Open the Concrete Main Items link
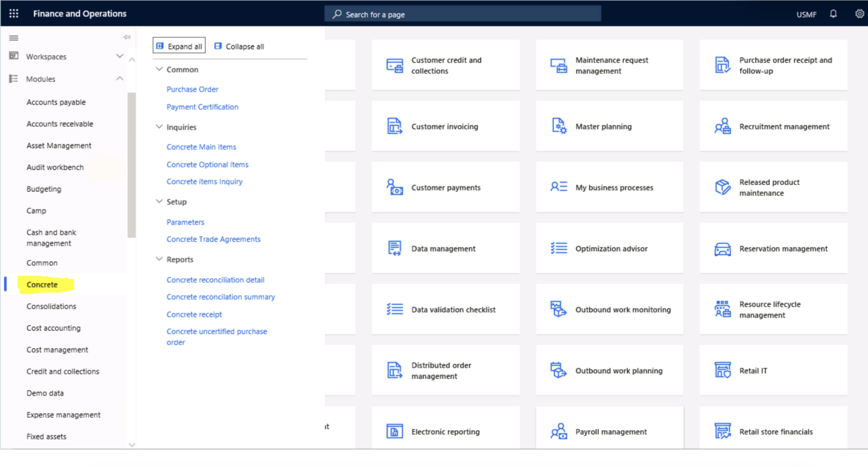Viewport: 868px width, 467px height. (x=201, y=147)
